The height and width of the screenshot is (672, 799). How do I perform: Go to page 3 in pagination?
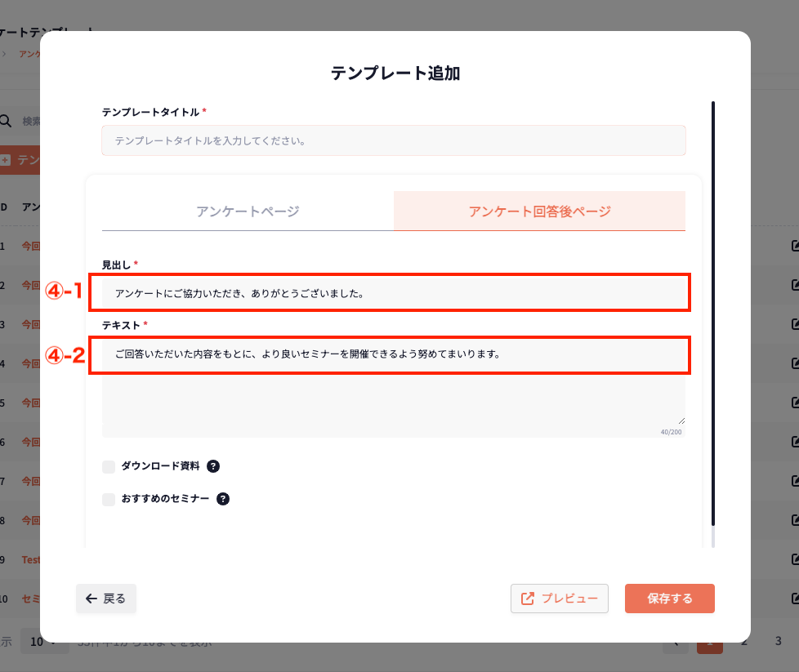(778, 642)
